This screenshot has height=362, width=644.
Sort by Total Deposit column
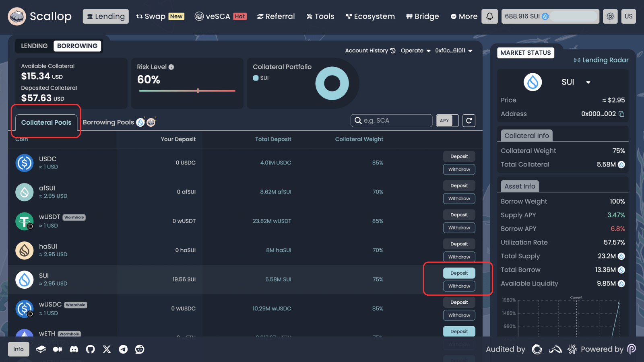273,139
